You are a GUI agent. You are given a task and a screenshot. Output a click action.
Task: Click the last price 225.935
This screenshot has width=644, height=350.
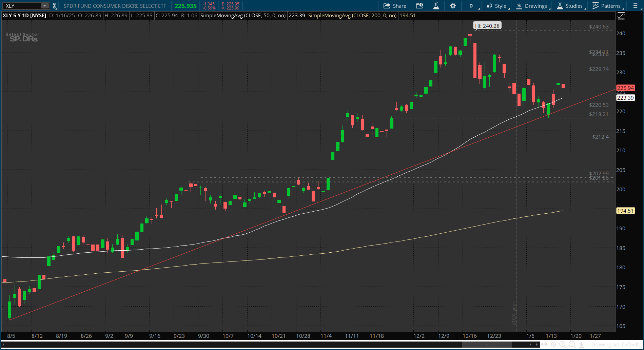[x=186, y=6]
